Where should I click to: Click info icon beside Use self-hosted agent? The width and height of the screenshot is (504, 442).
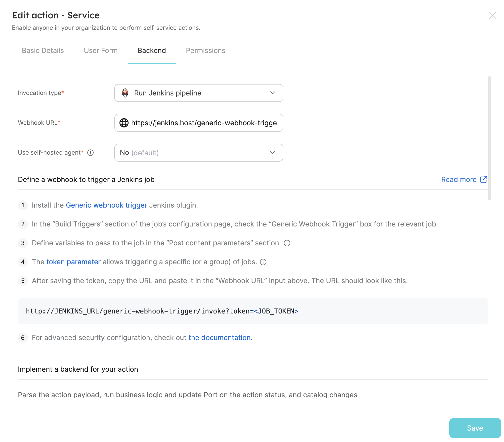[x=90, y=153]
